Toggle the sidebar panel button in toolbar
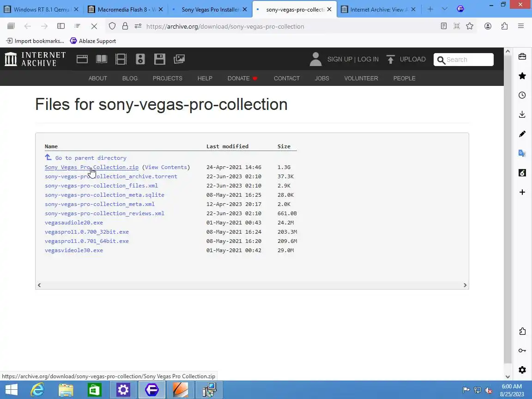 [61, 26]
